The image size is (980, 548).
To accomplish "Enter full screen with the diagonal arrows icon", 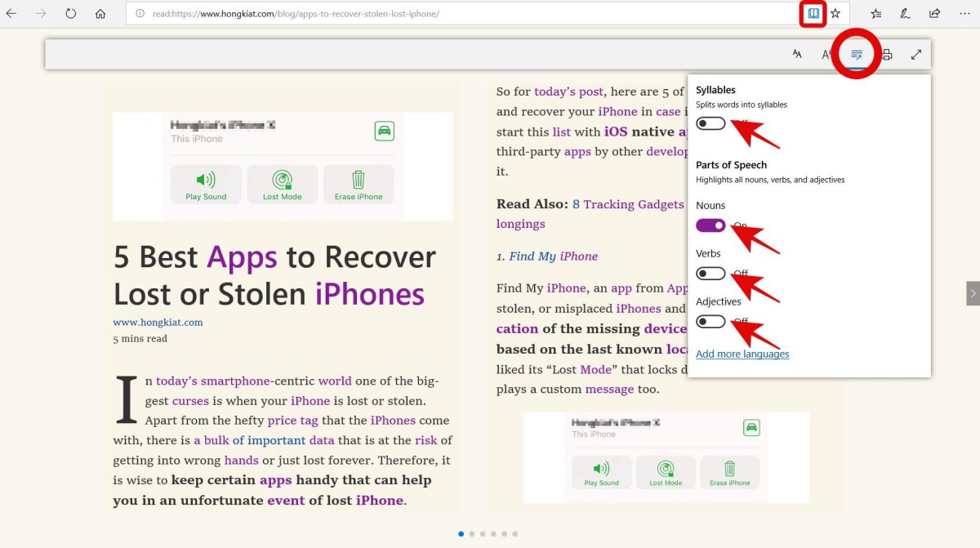I will coord(916,54).
